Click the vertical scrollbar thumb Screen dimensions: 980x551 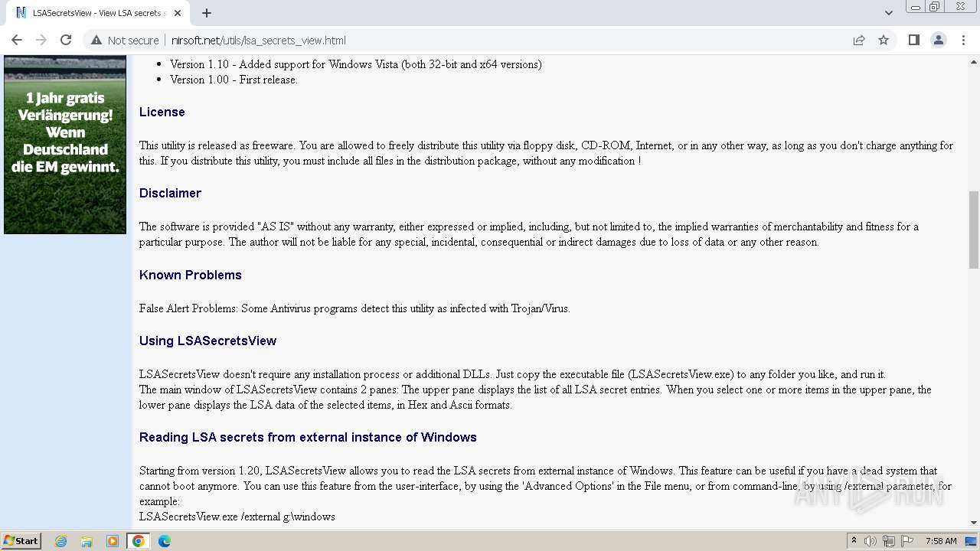pyautogui.click(x=974, y=230)
